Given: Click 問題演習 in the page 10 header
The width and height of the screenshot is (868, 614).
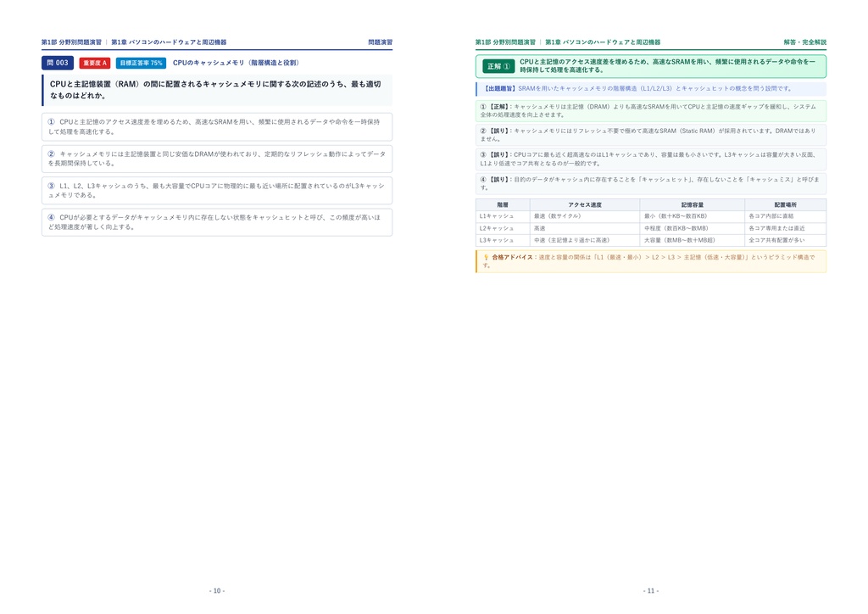Looking at the screenshot, I should click(x=381, y=42).
